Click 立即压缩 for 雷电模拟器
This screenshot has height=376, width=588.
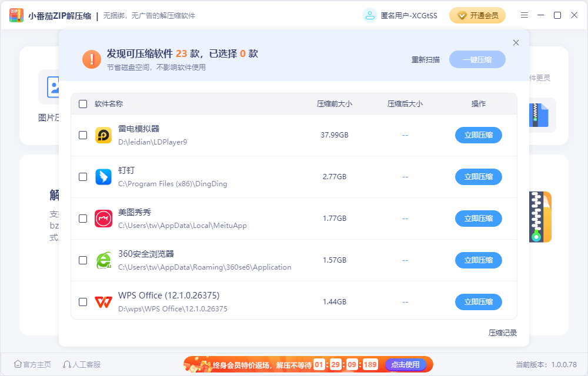point(479,135)
